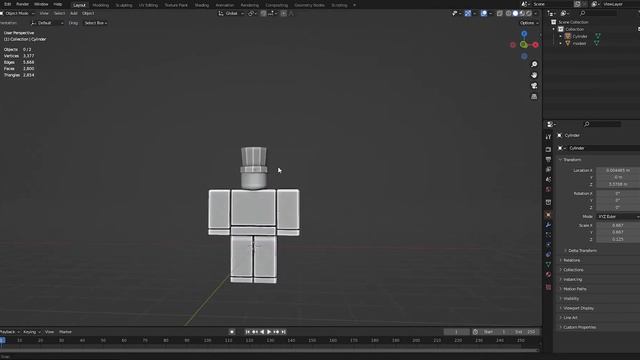This screenshot has width=640, height=360.
Task: Open the XYZ Euler rotation mode dropdown
Action: [618, 217]
